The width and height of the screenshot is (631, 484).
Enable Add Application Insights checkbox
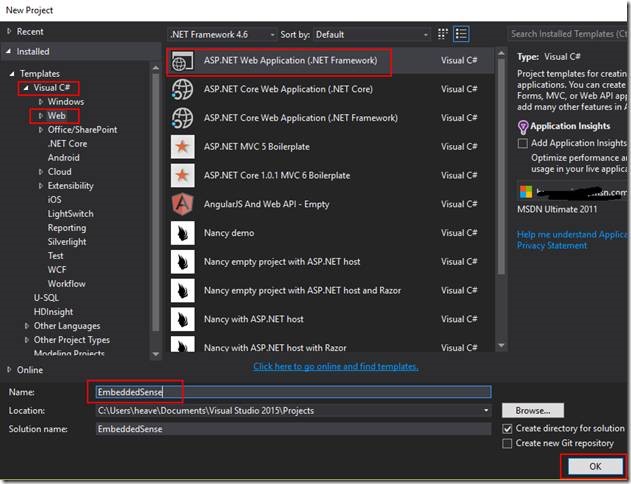pos(522,143)
